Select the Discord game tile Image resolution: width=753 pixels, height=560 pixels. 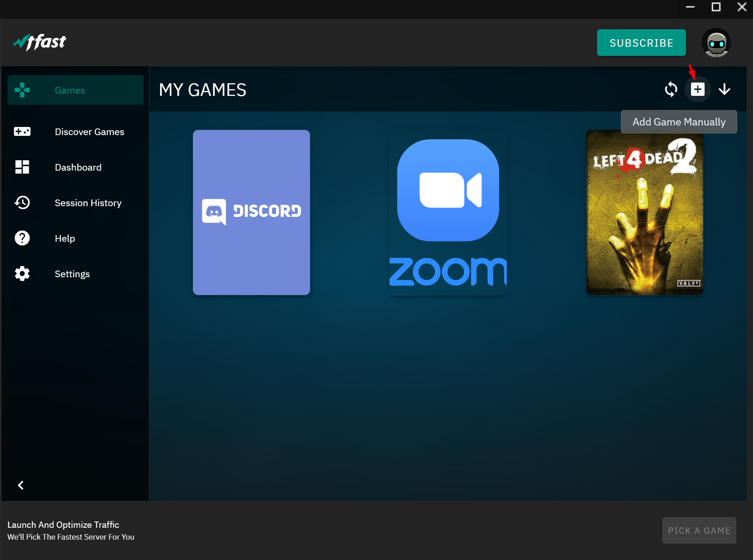[x=251, y=212]
